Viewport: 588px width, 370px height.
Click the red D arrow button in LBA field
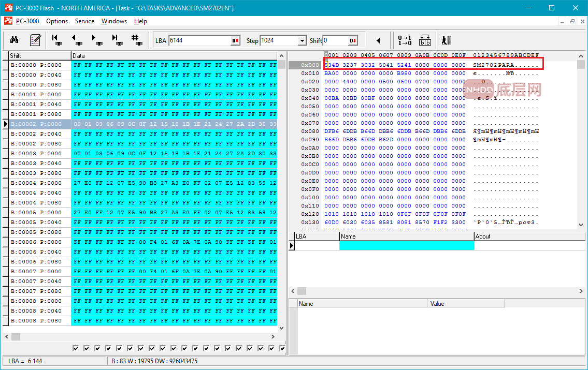pyautogui.click(x=236, y=40)
